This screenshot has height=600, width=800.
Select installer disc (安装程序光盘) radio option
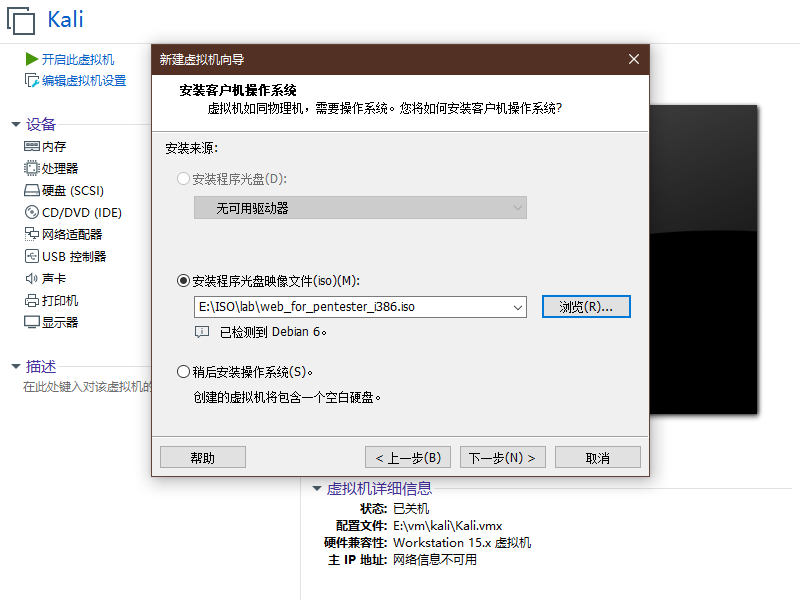click(x=183, y=179)
